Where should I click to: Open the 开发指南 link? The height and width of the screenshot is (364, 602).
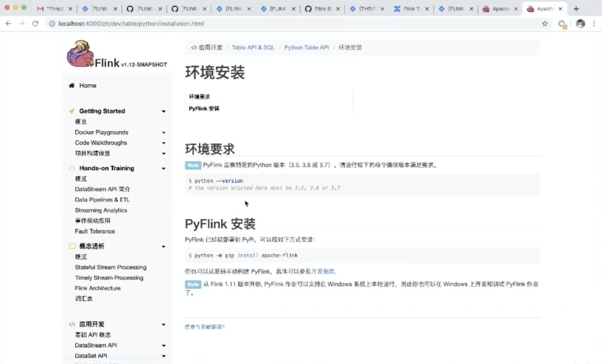click(x=323, y=271)
